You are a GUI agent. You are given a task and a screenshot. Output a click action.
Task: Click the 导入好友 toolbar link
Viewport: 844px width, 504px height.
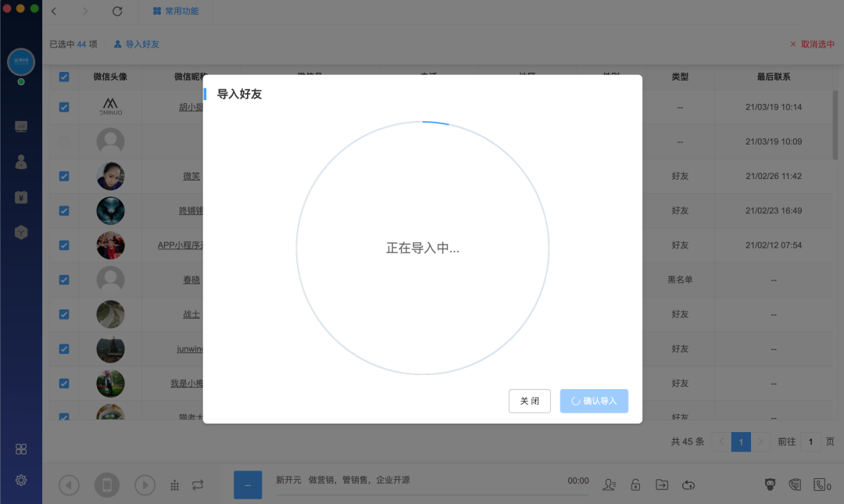click(x=136, y=45)
